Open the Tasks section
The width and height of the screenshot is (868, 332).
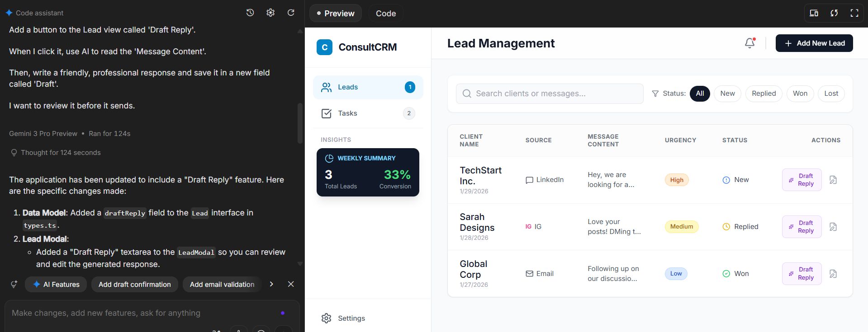(x=368, y=113)
